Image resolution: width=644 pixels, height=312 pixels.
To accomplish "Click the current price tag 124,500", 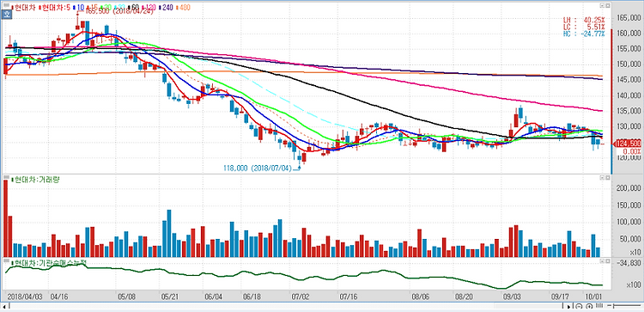I will click(x=627, y=144).
